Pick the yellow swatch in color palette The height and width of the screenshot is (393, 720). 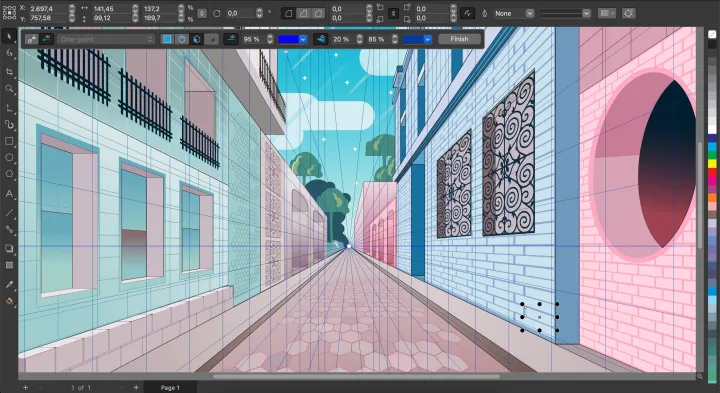coord(712,163)
